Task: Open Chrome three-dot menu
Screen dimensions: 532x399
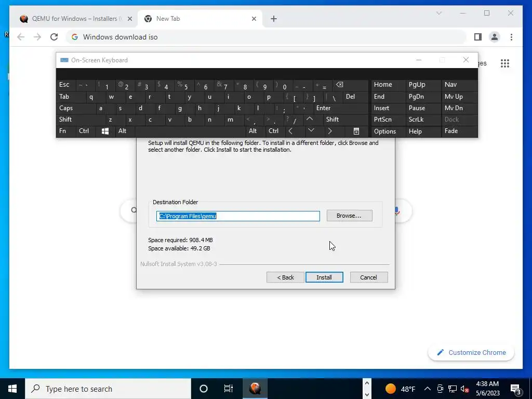Action: (x=511, y=37)
